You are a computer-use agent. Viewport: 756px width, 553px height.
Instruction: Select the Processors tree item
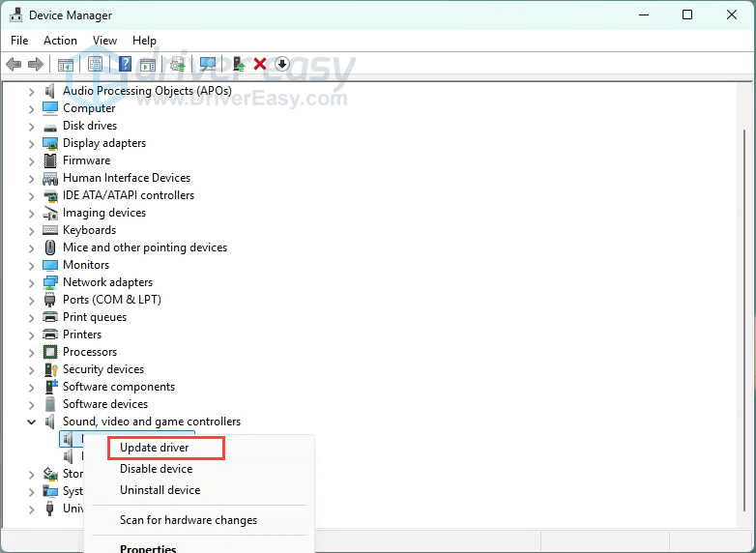[90, 352]
